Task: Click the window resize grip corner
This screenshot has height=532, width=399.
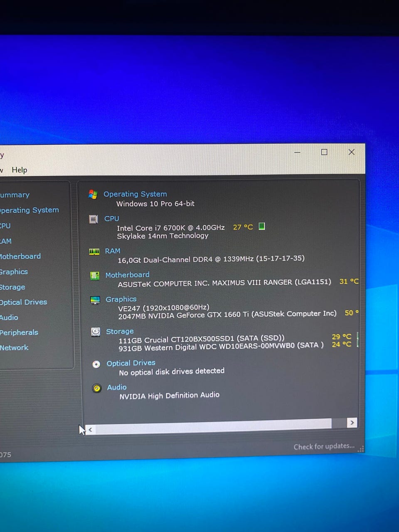Action: (x=361, y=449)
